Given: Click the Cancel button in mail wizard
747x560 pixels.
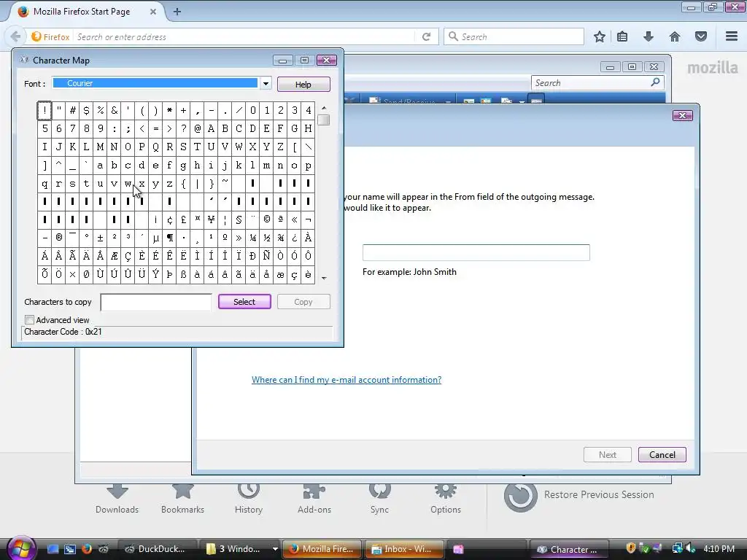Looking at the screenshot, I should [662, 455].
